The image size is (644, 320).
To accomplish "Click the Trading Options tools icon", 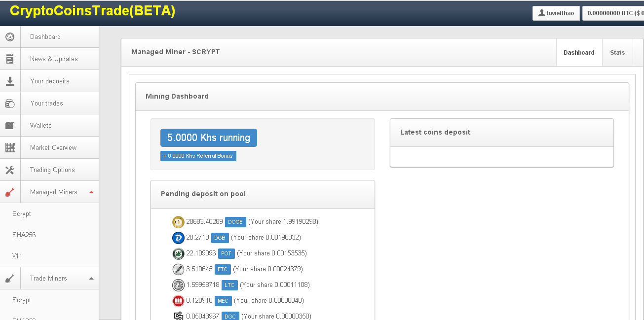I will pos(10,170).
